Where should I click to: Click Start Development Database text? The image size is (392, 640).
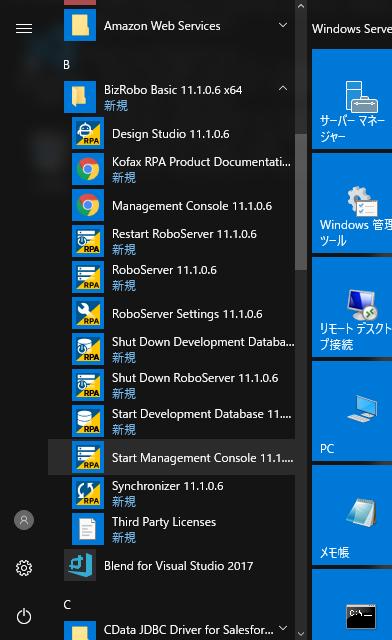(202, 414)
